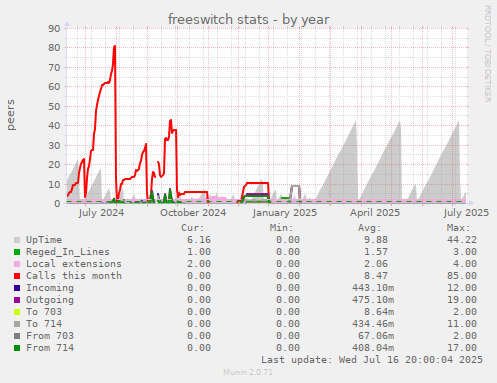Click the 'Local extensions' legend label
Image resolution: width=497 pixels, height=383 pixels.
click(x=74, y=264)
